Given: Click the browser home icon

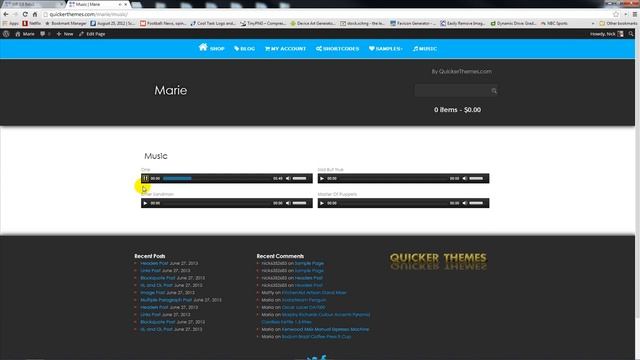Looking at the screenshot, I should click(x=35, y=14).
